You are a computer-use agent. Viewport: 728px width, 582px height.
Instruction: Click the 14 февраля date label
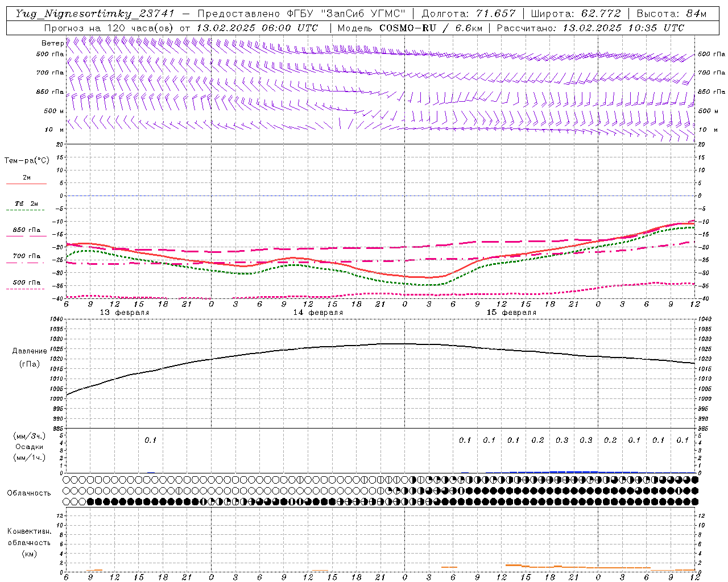[318, 313]
